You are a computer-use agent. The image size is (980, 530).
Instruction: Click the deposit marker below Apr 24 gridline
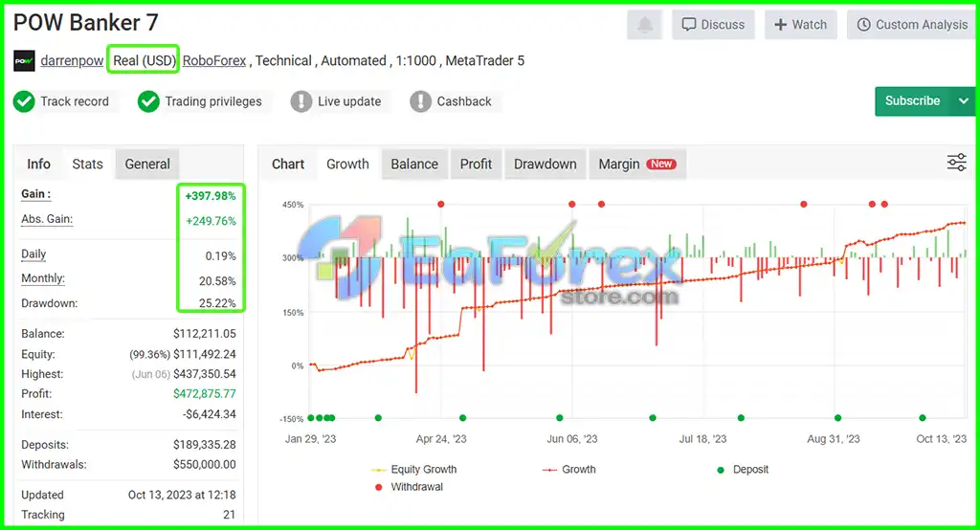click(462, 417)
